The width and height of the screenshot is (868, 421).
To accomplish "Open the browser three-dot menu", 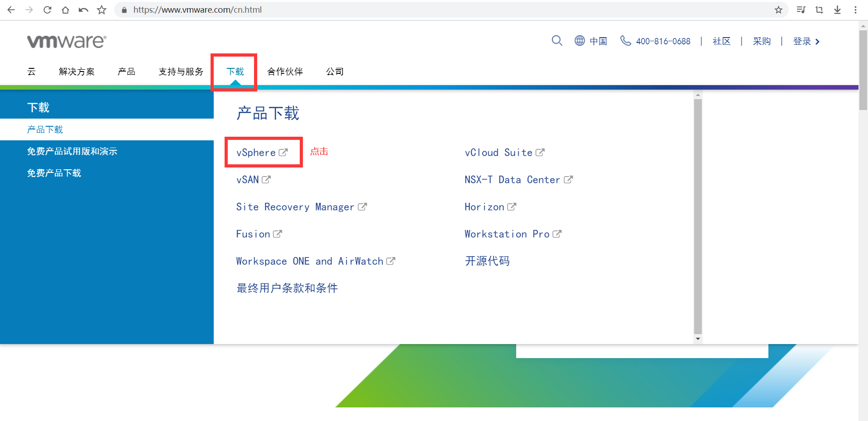I will [x=855, y=10].
